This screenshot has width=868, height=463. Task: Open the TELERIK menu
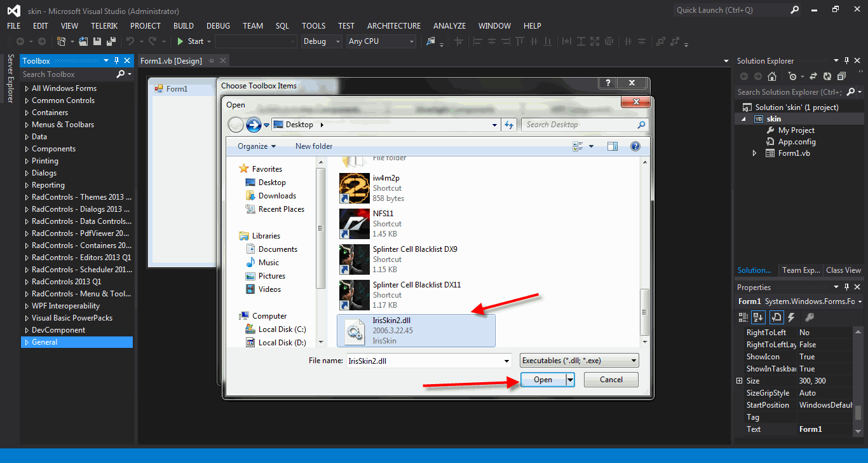(x=104, y=26)
